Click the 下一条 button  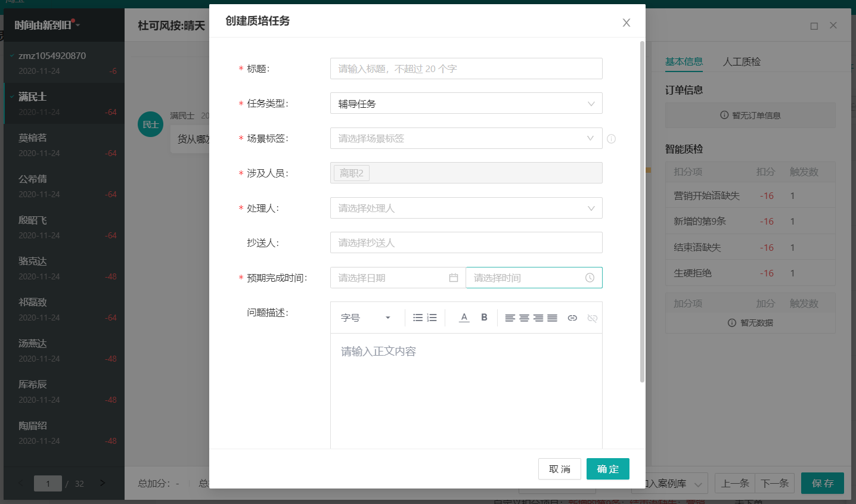(774, 483)
